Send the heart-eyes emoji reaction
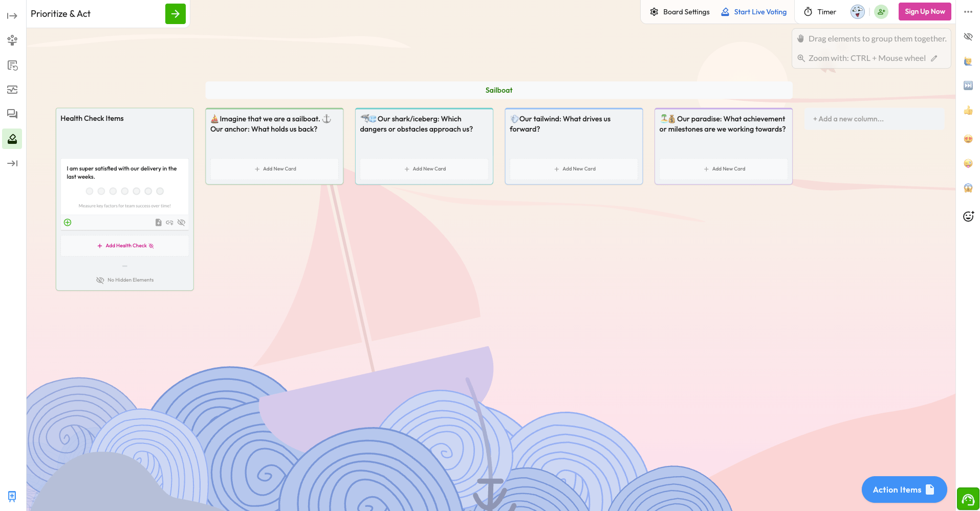 pyautogui.click(x=968, y=139)
